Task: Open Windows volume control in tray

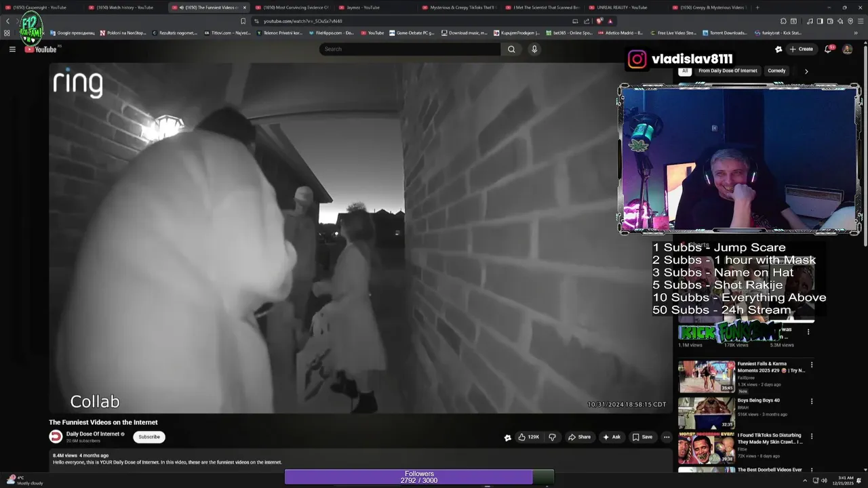Action: [x=824, y=481]
